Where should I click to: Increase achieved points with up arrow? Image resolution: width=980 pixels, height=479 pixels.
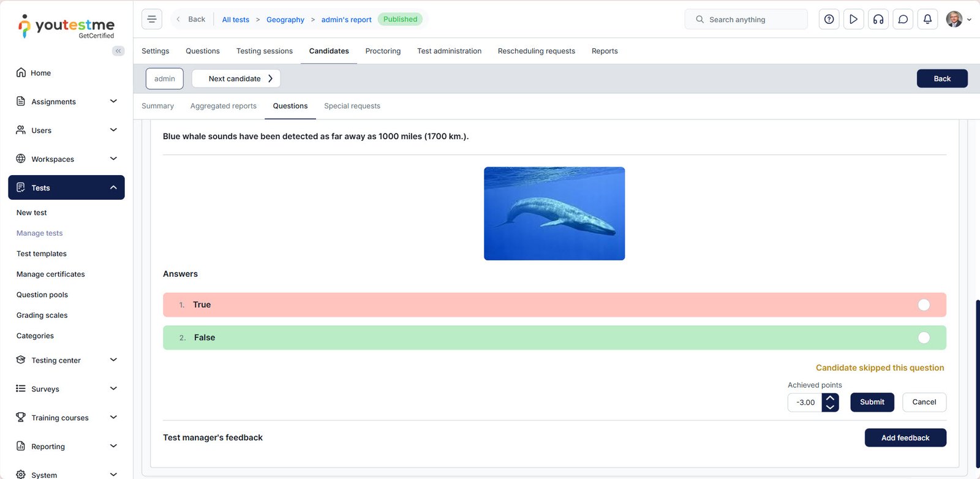pos(830,398)
